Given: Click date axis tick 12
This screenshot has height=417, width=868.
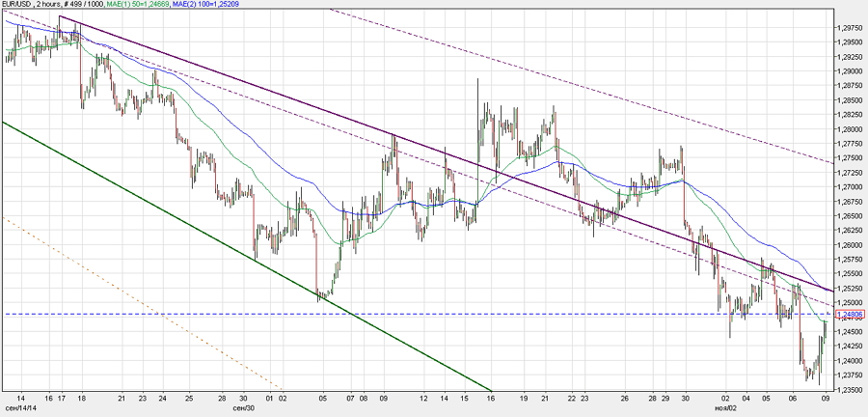Looking at the screenshot, I should (x=424, y=398).
